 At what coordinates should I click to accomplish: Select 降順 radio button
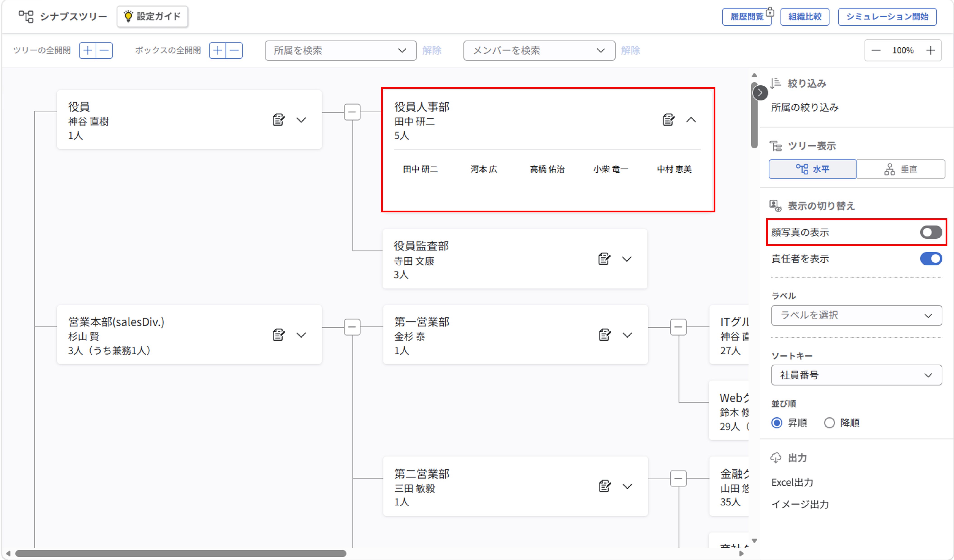829,423
